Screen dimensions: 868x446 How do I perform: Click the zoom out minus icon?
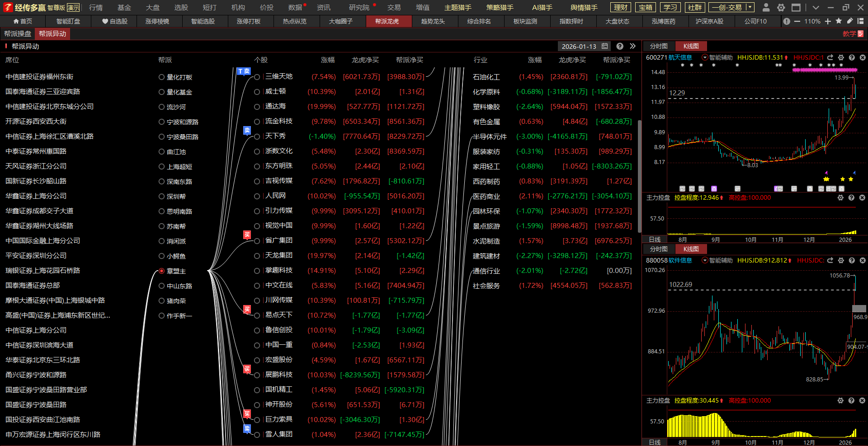click(797, 21)
